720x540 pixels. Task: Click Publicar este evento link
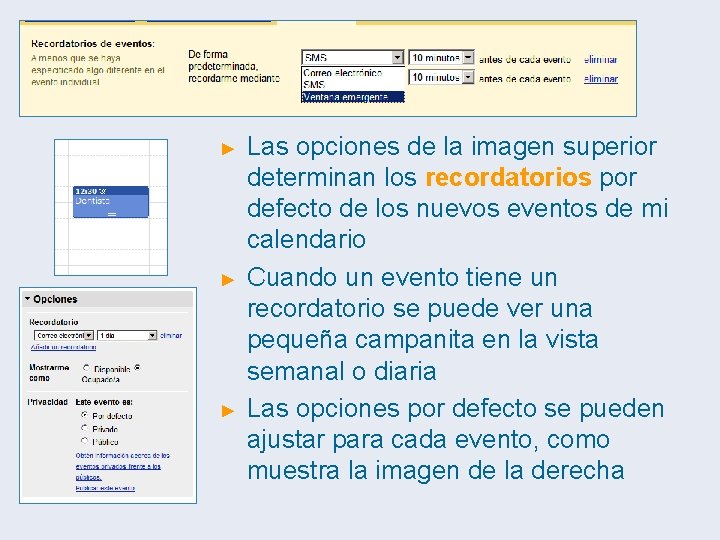(105, 488)
